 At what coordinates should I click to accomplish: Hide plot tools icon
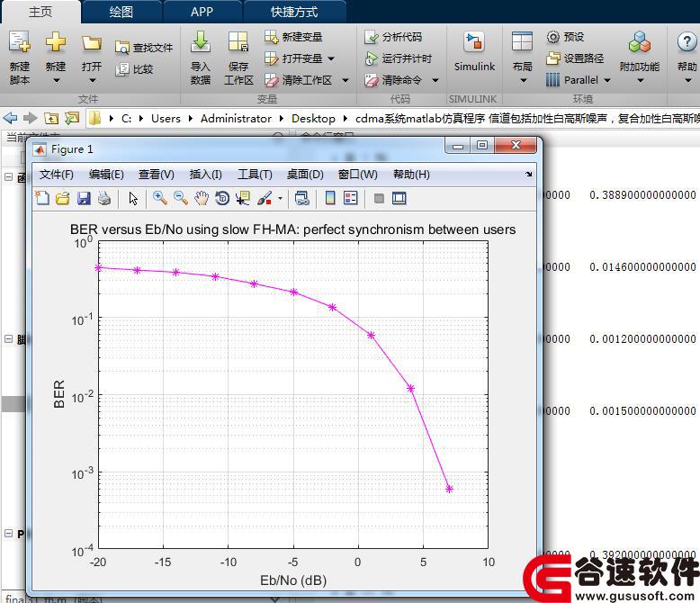point(379,198)
